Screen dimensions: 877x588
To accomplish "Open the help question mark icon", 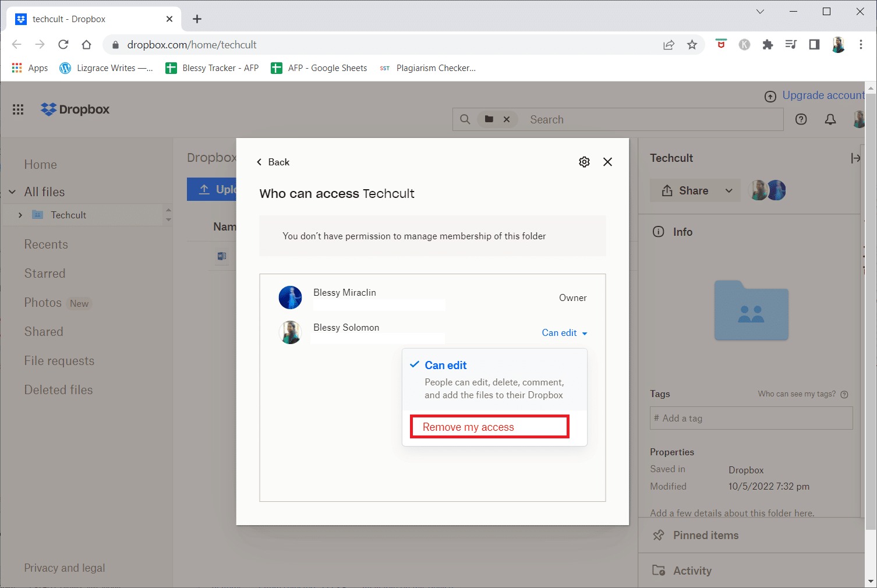I will 801,119.
